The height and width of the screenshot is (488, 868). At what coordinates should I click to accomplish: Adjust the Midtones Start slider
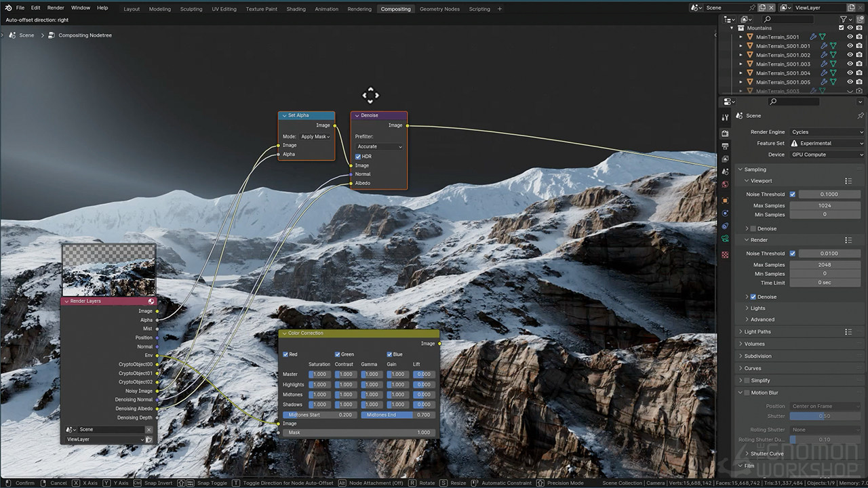click(x=319, y=415)
